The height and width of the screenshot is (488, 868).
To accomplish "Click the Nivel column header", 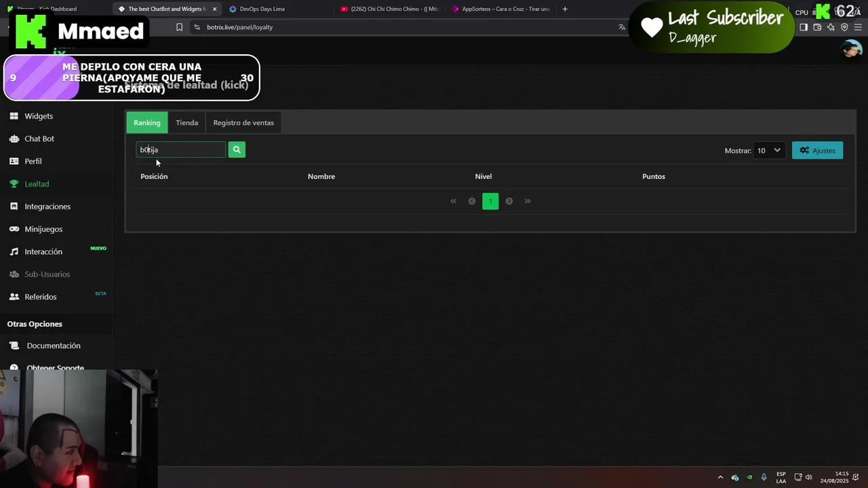I will 484,176.
